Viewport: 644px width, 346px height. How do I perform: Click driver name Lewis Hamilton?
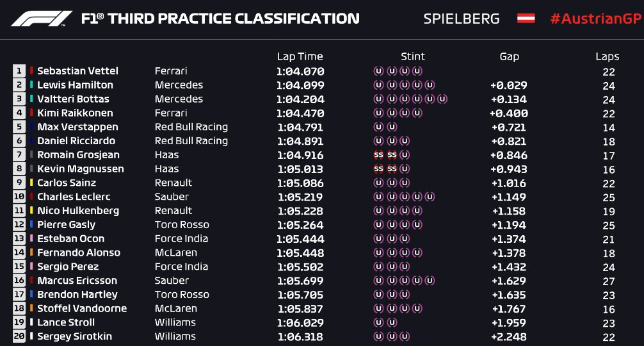click(75, 85)
